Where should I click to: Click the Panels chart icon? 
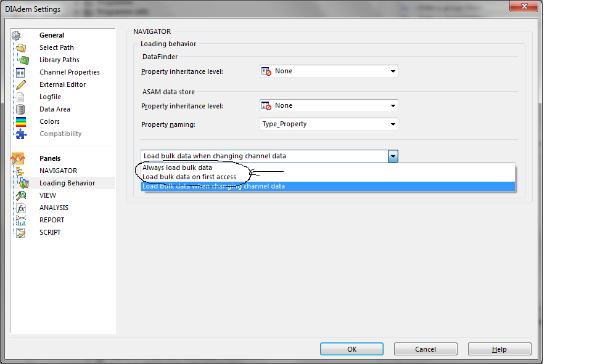(18, 158)
